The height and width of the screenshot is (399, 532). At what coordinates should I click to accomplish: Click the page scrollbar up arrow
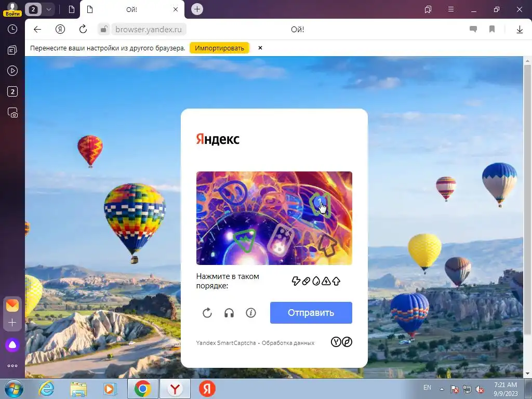point(528,61)
